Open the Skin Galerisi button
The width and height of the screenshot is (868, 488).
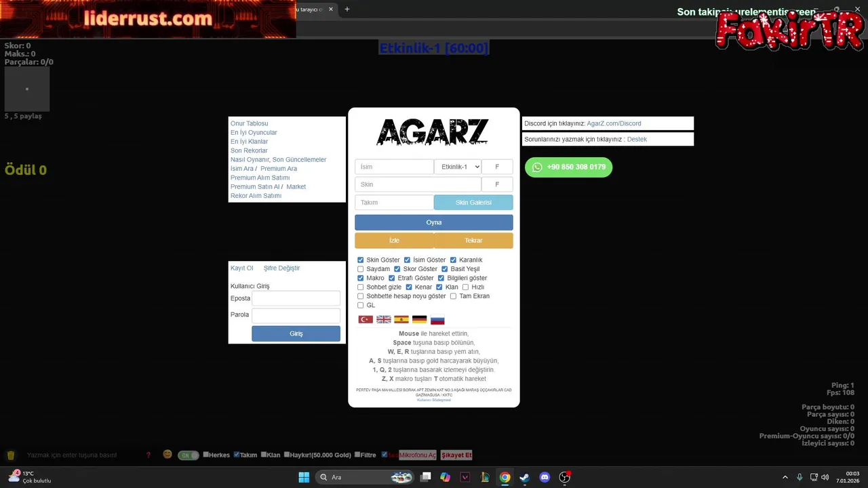(x=473, y=203)
